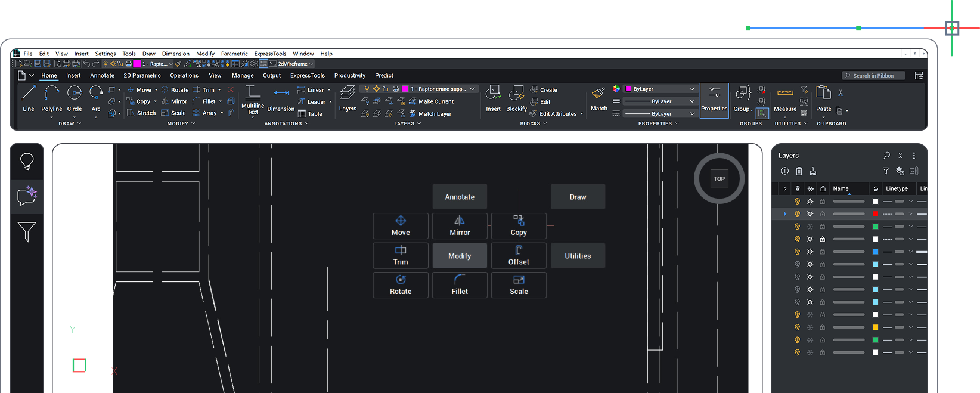The width and height of the screenshot is (980, 393).
Task: Open the AI assistant chat sidebar icon
Action: coord(27,197)
